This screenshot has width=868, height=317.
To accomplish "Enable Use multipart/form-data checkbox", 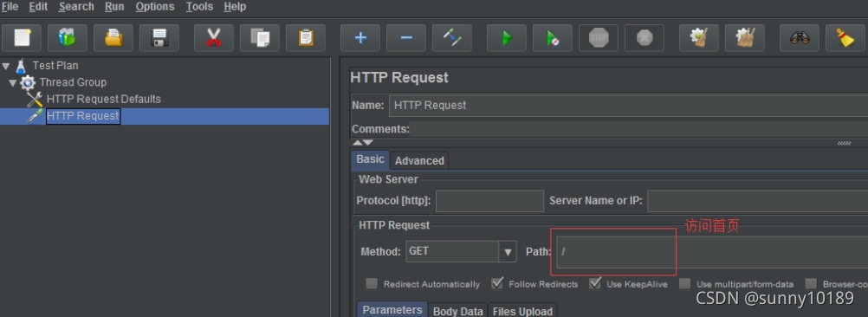I will (684, 284).
